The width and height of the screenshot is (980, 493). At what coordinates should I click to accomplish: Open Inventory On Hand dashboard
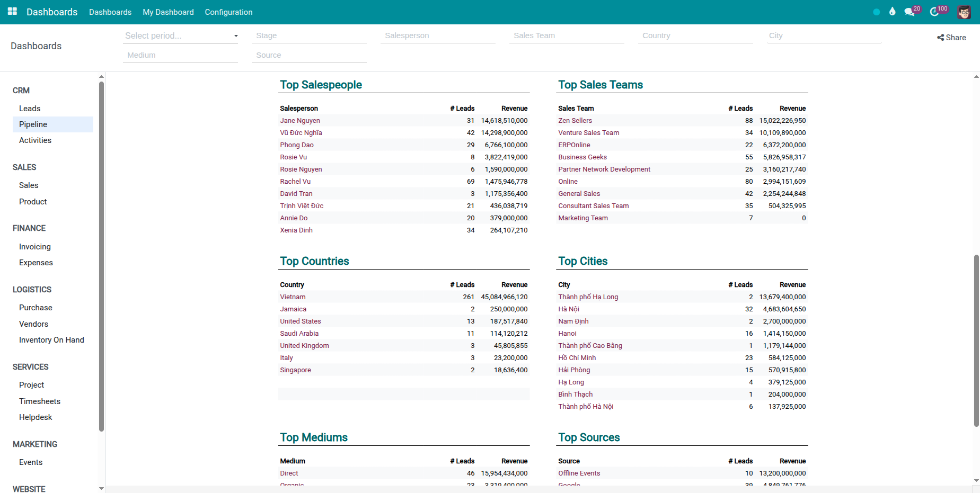(x=51, y=340)
